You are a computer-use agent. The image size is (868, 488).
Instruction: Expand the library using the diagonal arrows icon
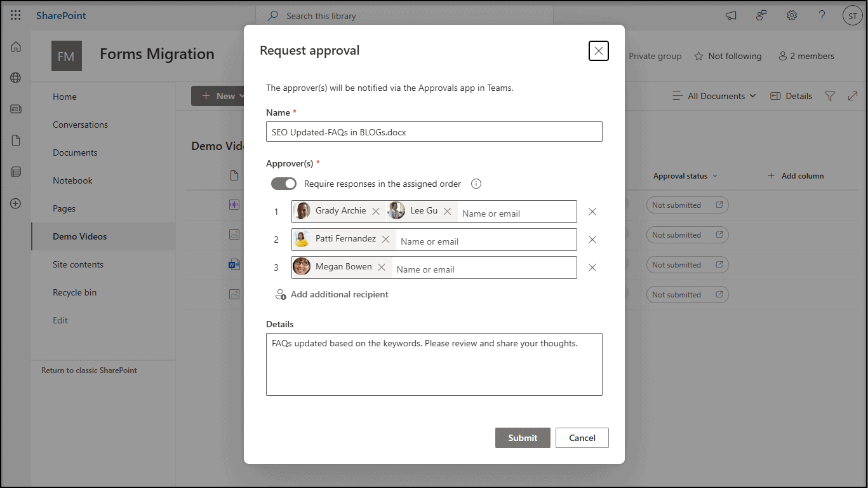[x=853, y=95]
